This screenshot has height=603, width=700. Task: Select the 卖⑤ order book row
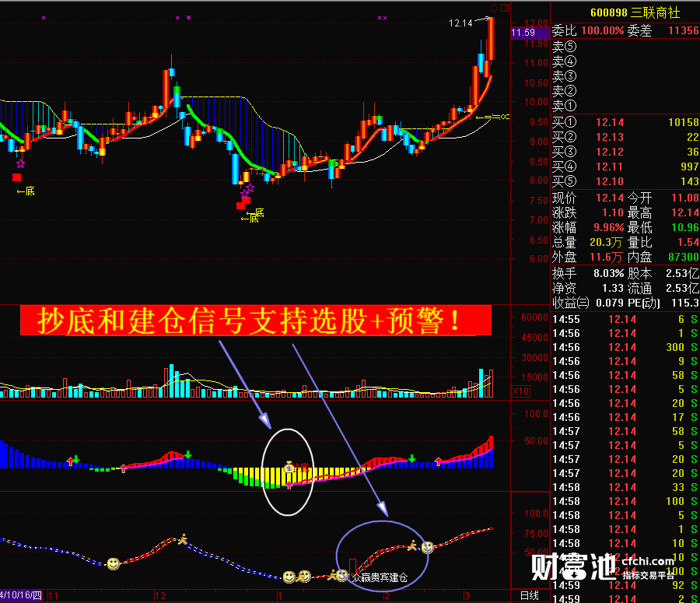point(625,47)
